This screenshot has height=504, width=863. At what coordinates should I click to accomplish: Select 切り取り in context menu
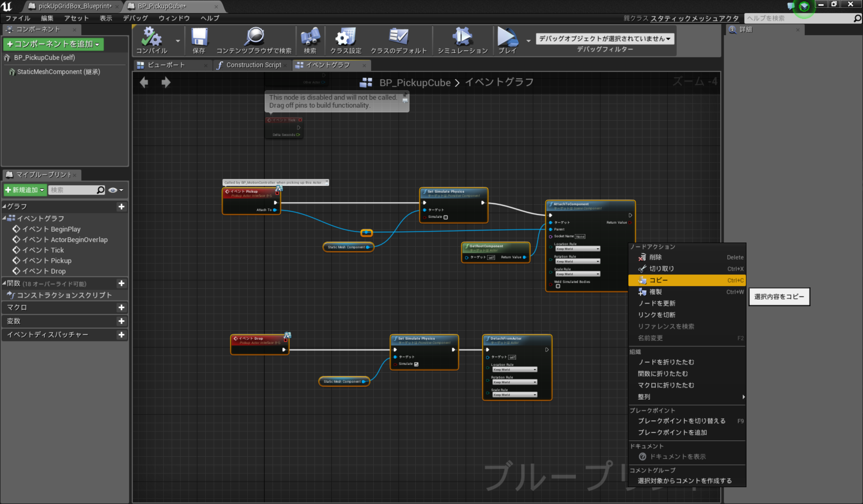(687, 269)
